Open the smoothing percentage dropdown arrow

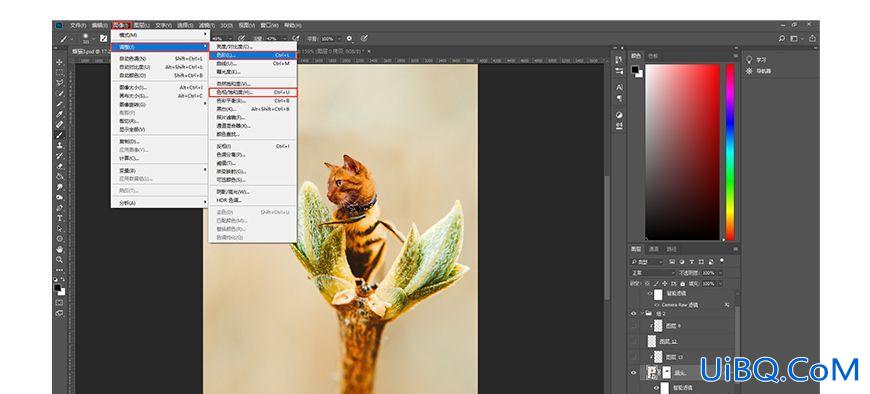point(339,39)
